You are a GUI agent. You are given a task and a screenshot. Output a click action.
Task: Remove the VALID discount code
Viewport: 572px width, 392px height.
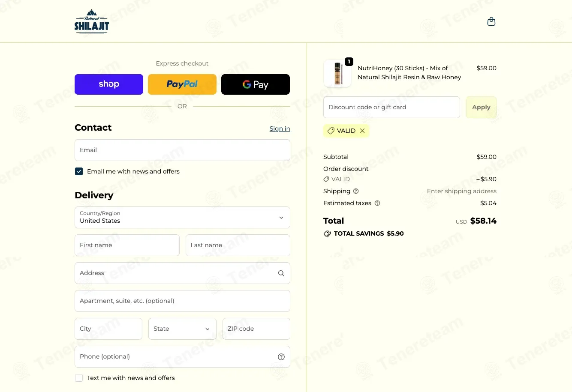click(x=362, y=131)
